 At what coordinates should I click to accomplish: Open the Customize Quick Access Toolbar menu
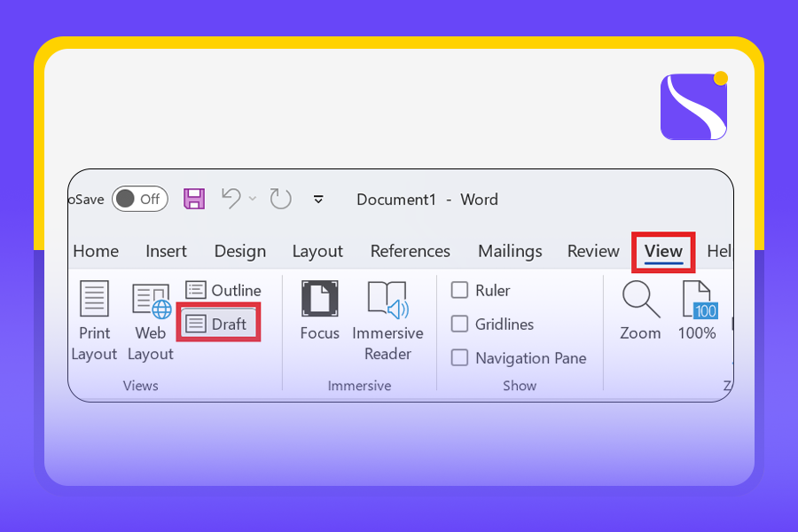[318, 199]
